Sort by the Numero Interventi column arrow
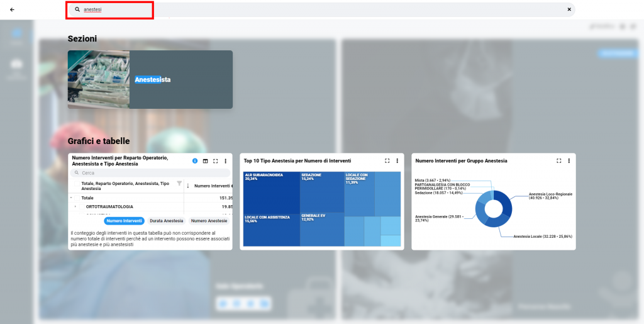Image resolution: width=644 pixels, height=324 pixels. [x=188, y=186]
